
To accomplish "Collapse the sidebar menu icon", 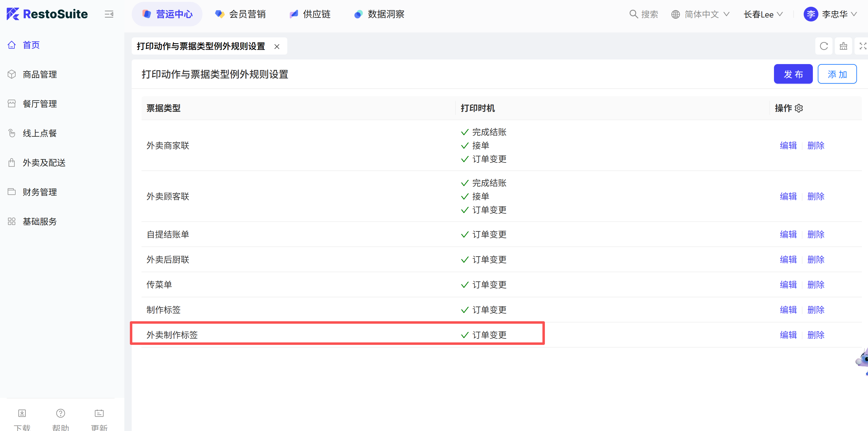I will (109, 14).
